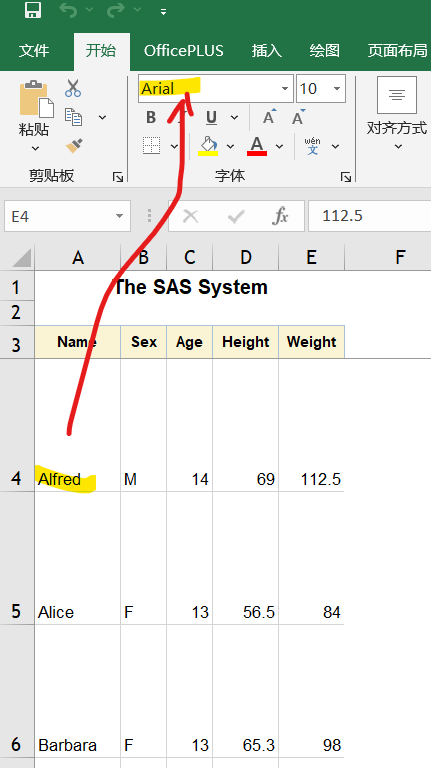The image size is (431, 768).
Task: Click the cell with value 98
Action: [311, 692]
